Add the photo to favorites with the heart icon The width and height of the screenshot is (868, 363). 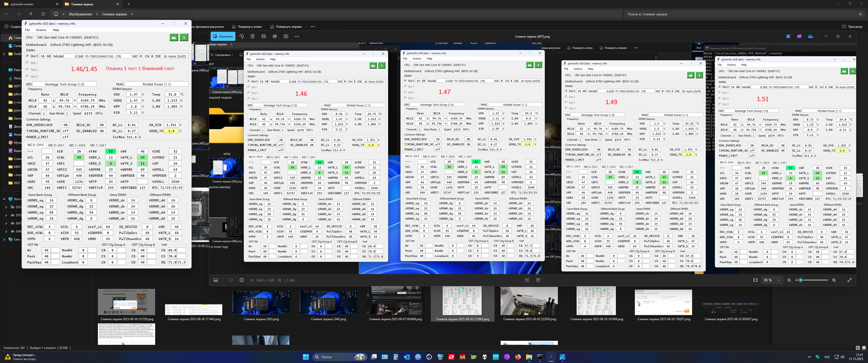[230, 280]
